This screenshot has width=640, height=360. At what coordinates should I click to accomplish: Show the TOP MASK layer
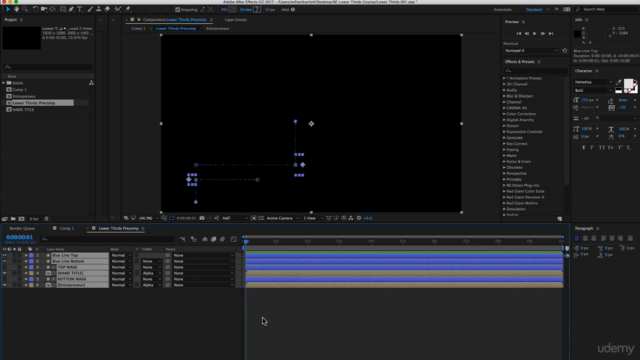point(4,267)
